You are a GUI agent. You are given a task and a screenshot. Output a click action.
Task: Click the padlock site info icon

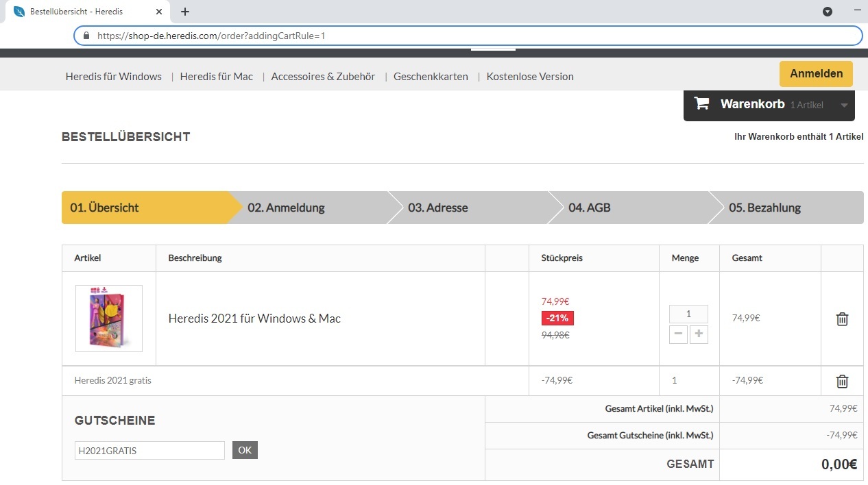(x=86, y=36)
